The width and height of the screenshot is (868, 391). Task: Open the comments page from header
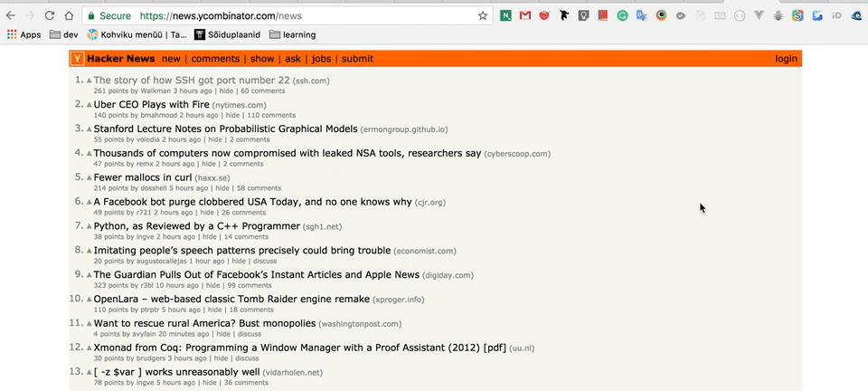click(x=215, y=59)
